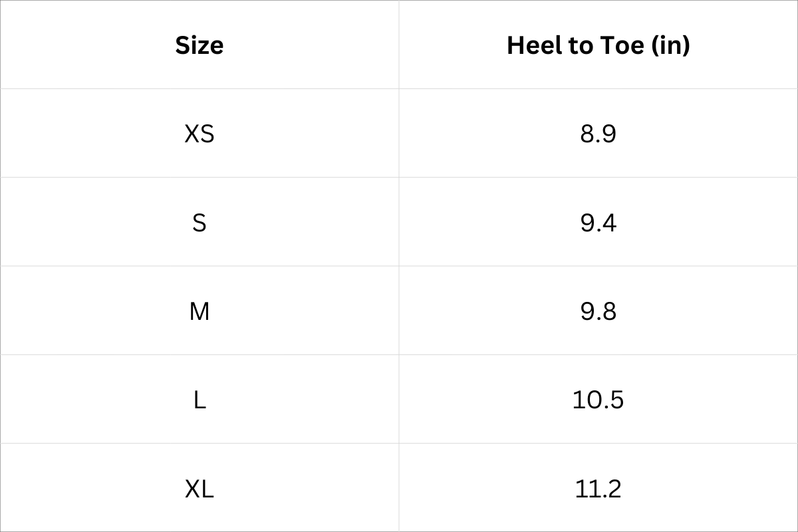Choose the M size cell
798x532 pixels.
[199, 311]
